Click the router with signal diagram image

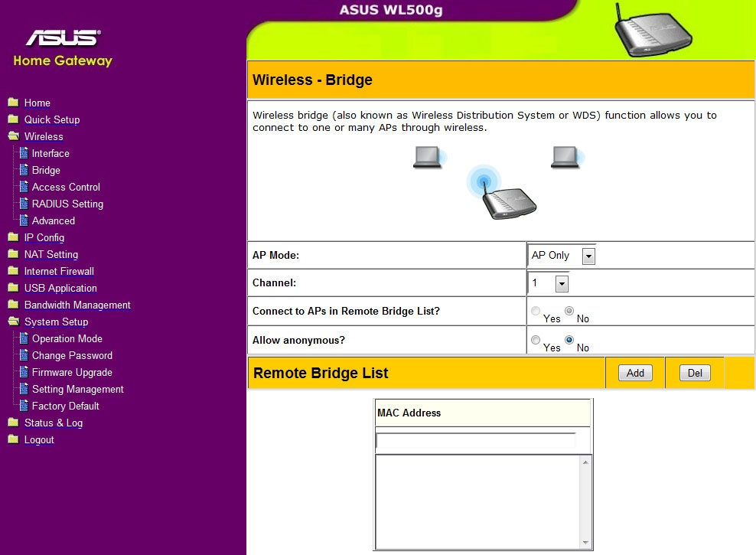[502, 193]
